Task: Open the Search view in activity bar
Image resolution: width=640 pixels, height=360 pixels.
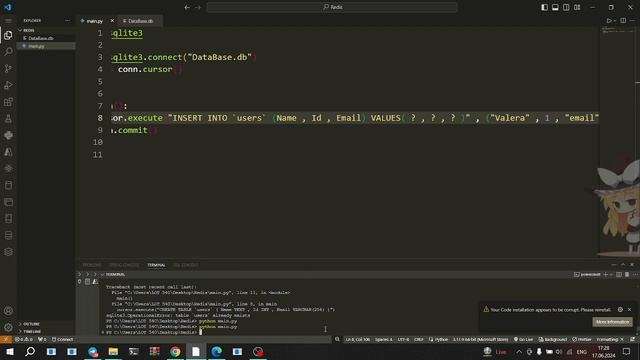Action: (8, 52)
